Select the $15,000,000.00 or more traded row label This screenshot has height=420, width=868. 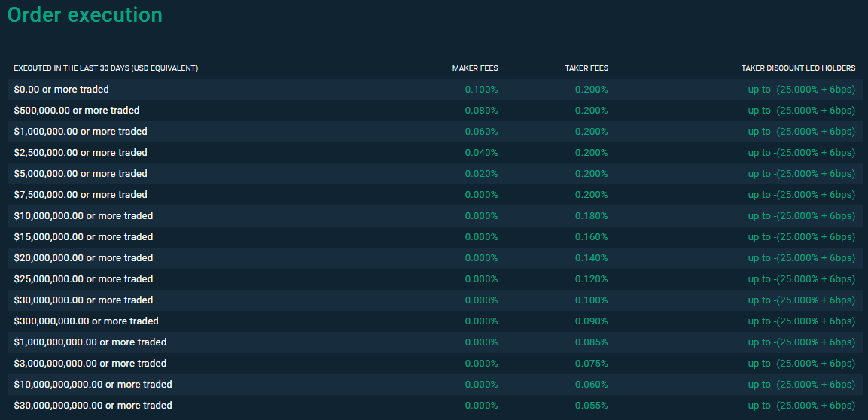[83, 237]
